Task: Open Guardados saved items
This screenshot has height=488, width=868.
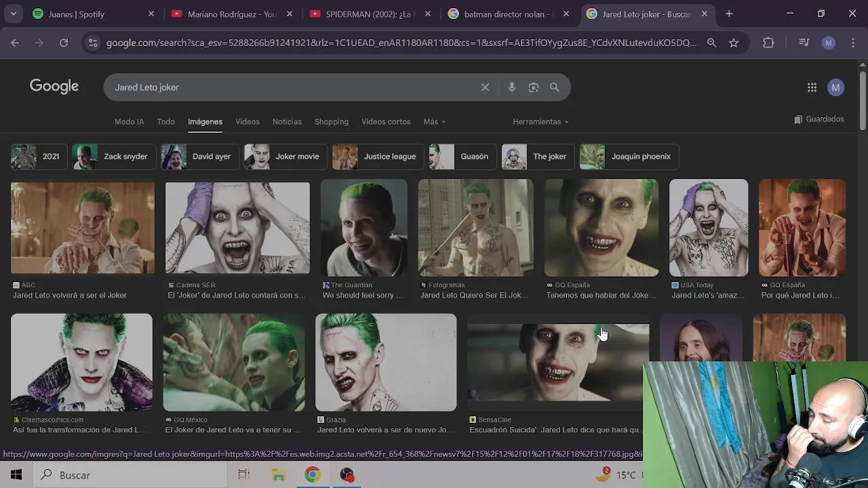Action: [819, 119]
